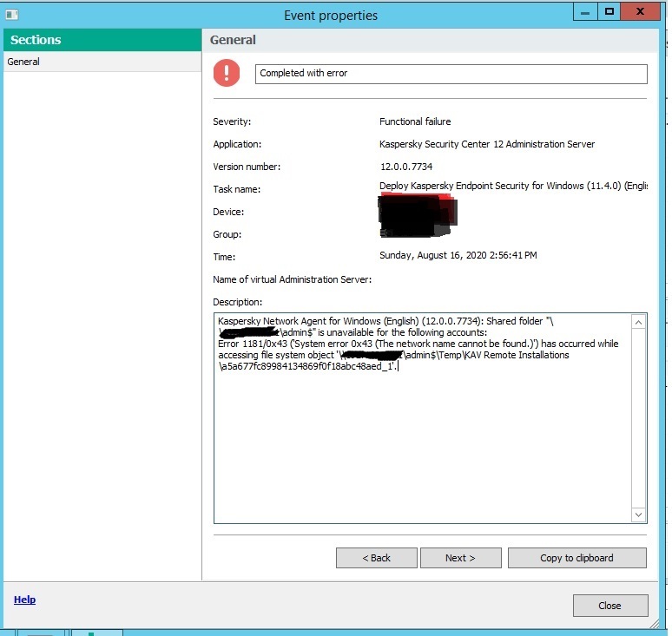Click the 'Severity:' label
Viewport: 672px width, 636px height.
[232, 121]
